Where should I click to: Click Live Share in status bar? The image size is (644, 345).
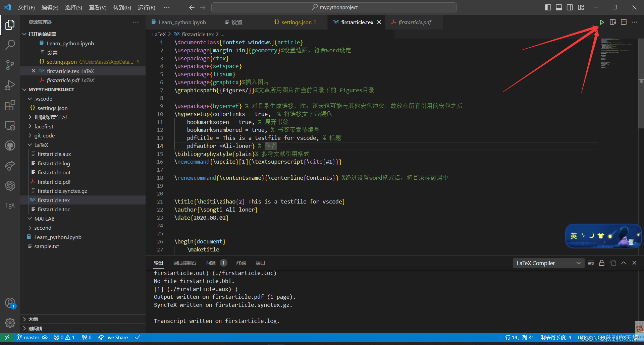[x=113, y=337]
